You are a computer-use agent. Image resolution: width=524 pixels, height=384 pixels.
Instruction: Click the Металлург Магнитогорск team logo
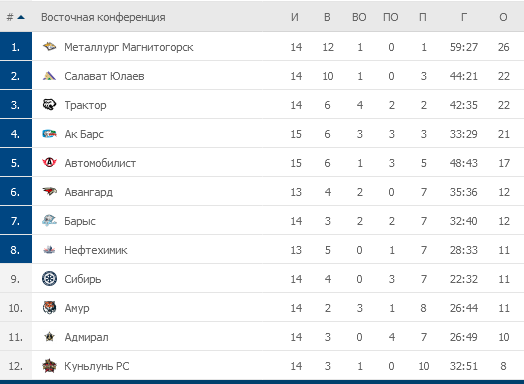[49, 47]
